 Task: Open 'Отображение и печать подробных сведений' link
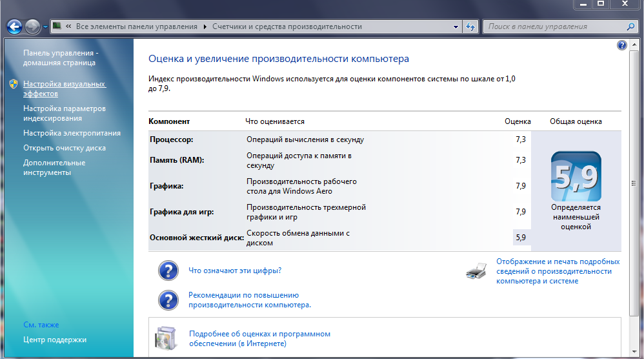pos(558,271)
